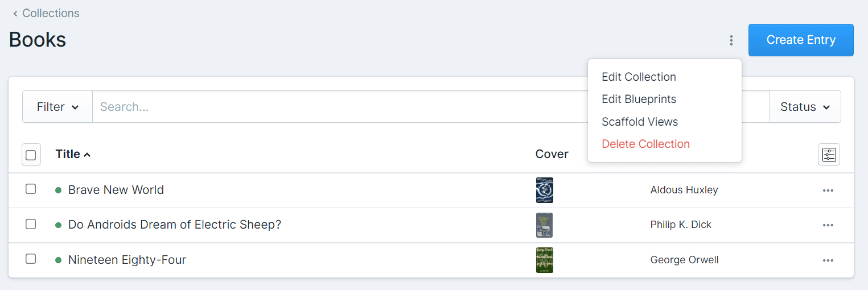Screen dimensions: 868x290
Task: Toggle the select-all entries checkbox
Action: tap(31, 155)
